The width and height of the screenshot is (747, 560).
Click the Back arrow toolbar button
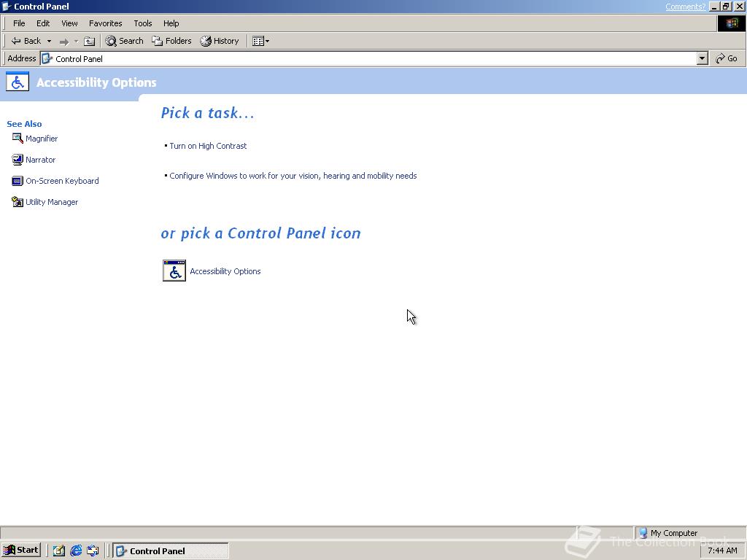[26, 41]
